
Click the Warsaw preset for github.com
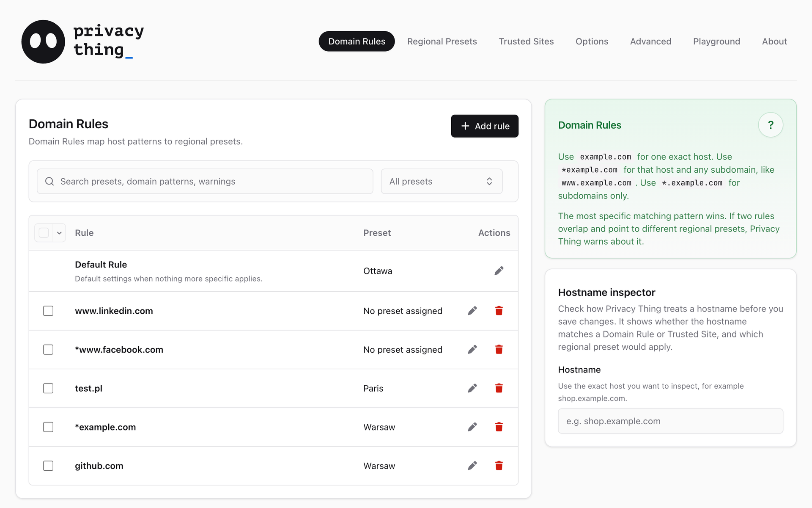(379, 466)
